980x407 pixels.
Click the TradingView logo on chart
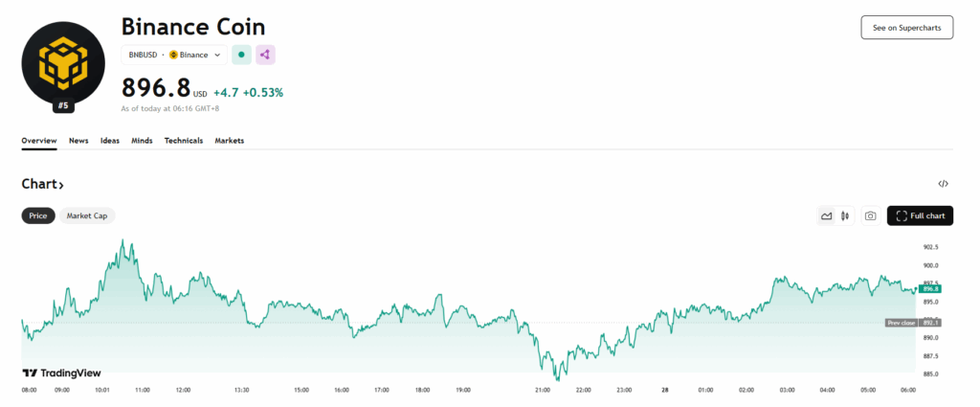pyautogui.click(x=61, y=373)
